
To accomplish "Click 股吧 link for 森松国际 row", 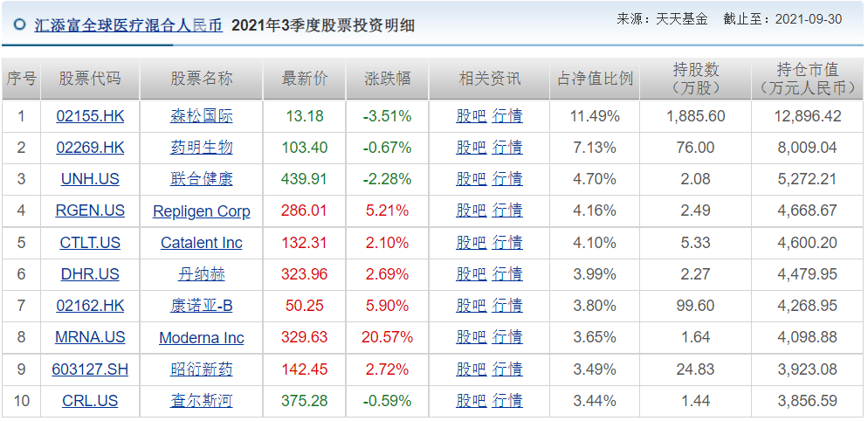I will point(471,116).
